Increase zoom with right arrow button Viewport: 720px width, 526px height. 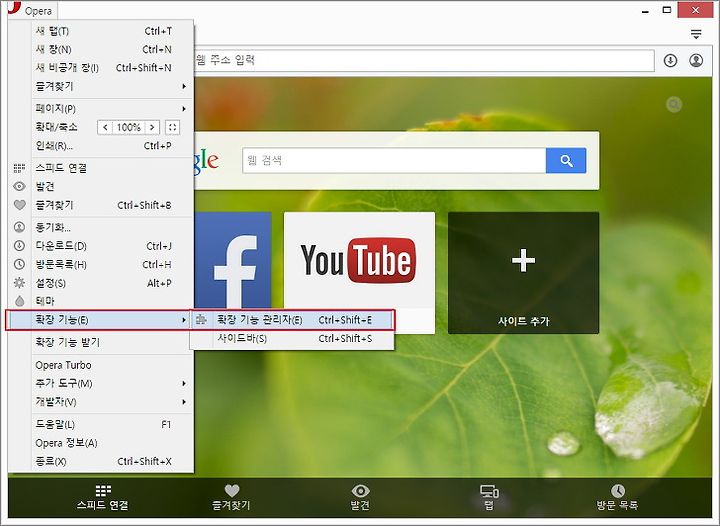[x=152, y=127]
